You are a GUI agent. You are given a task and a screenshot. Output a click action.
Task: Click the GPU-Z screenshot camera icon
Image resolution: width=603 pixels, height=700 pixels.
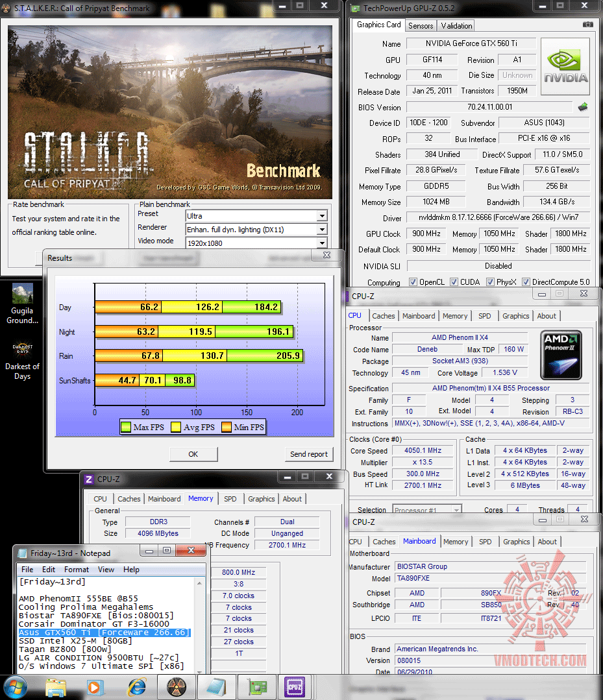[588, 25]
